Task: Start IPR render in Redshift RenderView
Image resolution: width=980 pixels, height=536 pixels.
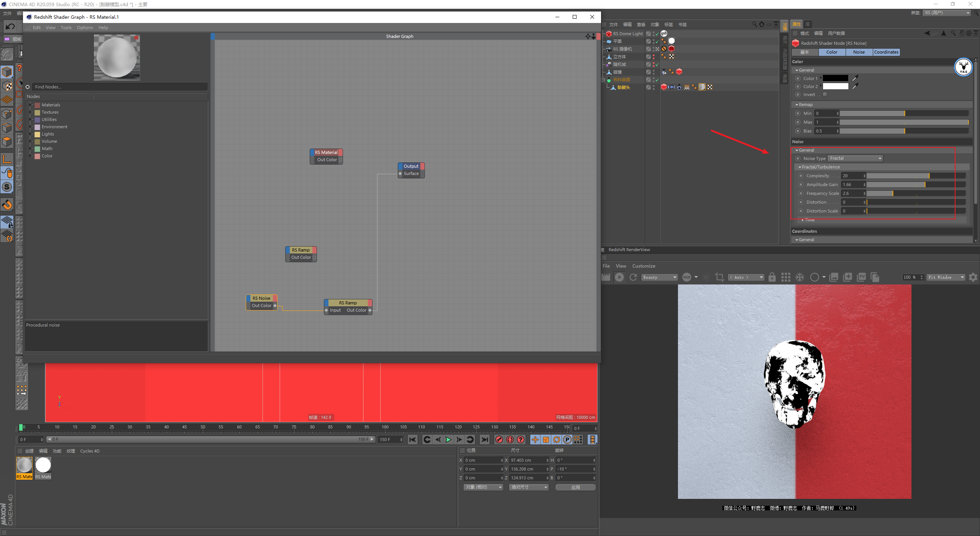Action: pos(619,277)
